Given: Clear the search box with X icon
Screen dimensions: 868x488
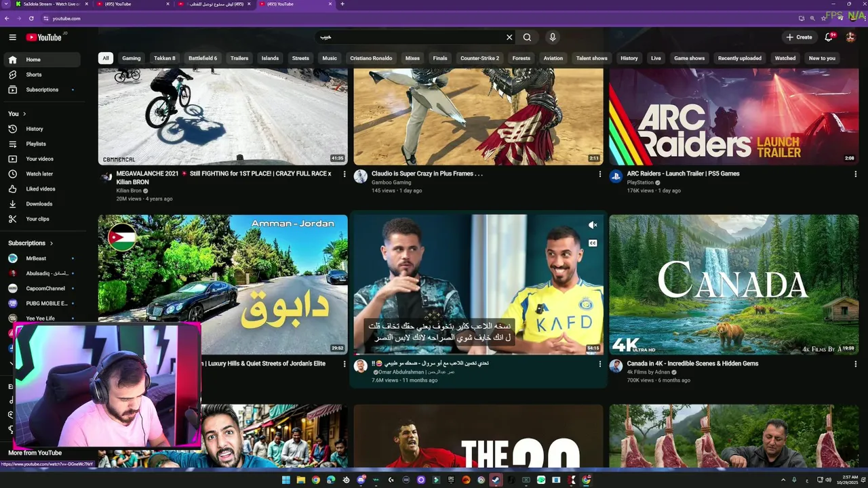Looking at the screenshot, I should 509,37.
